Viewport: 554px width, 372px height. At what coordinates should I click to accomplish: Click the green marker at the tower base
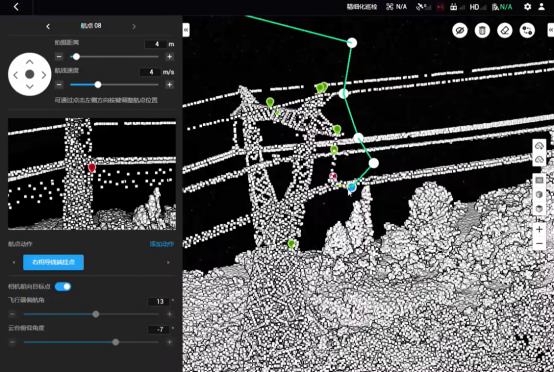291,244
